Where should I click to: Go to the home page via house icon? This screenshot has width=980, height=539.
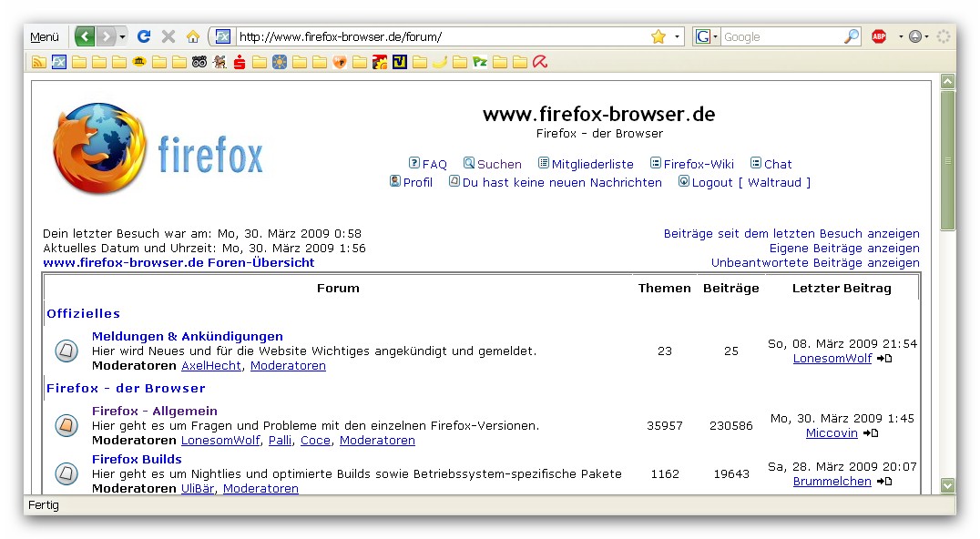(193, 36)
